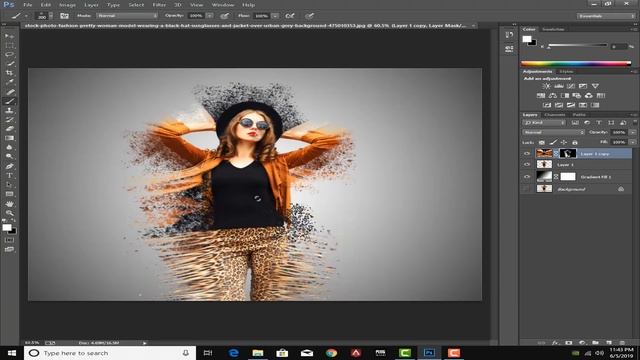Click the layer mask thumbnail on Layer 1 copy
Viewport: 640px width, 360px height.
click(x=568, y=153)
